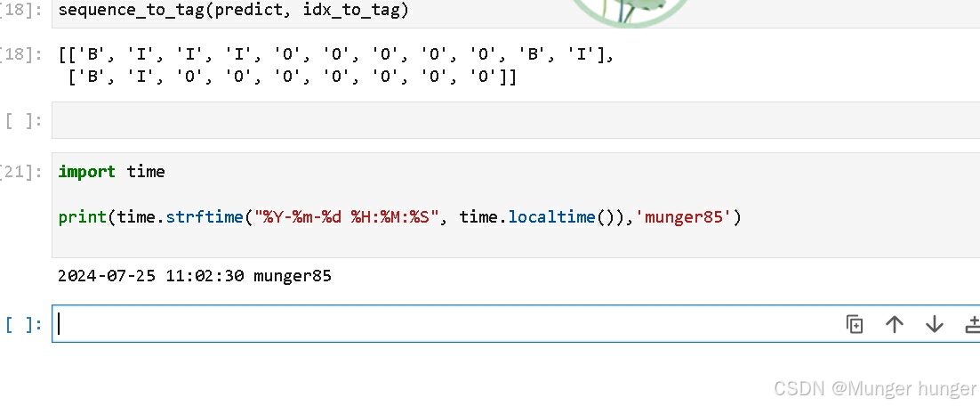Select output text '2024-07-25 11:02:30 munger85'
The image size is (980, 406).
pos(195,276)
